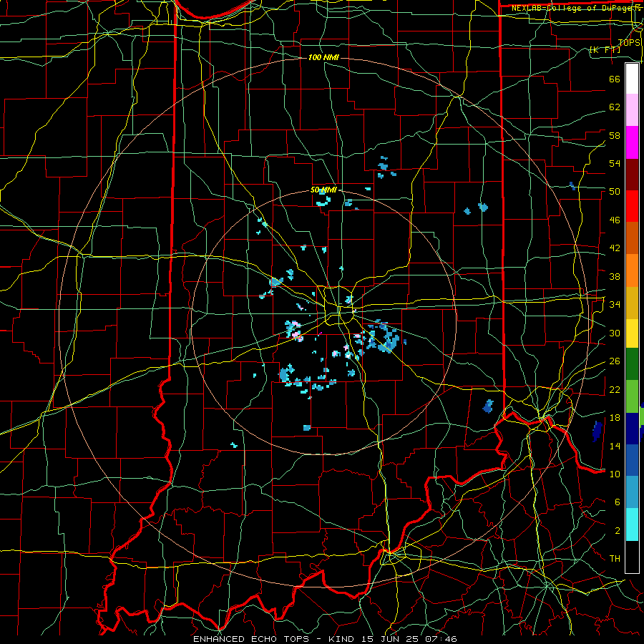The image size is (644, 644).
Task: Click the '54' legend label
Action: coord(615,163)
